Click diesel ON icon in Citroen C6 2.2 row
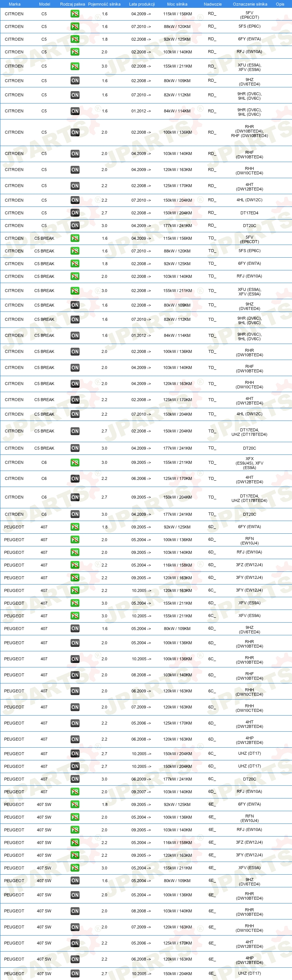Screen dimensions: 292x980 [x=75, y=478]
